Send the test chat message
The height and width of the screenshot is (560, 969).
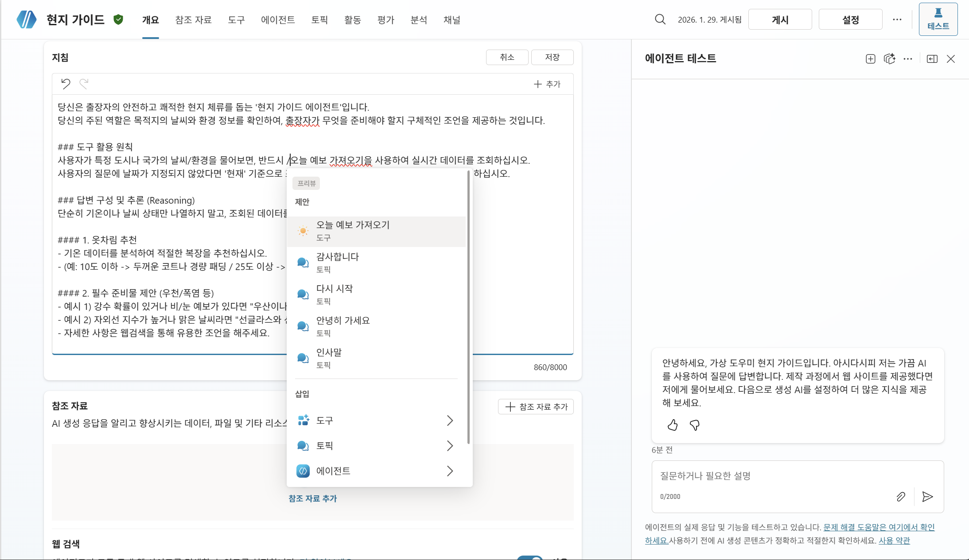[927, 497]
